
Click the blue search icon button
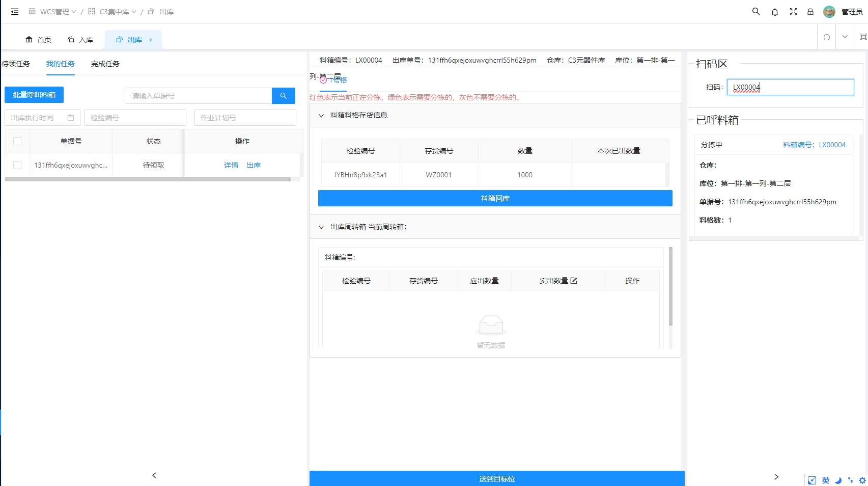click(284, 96)
